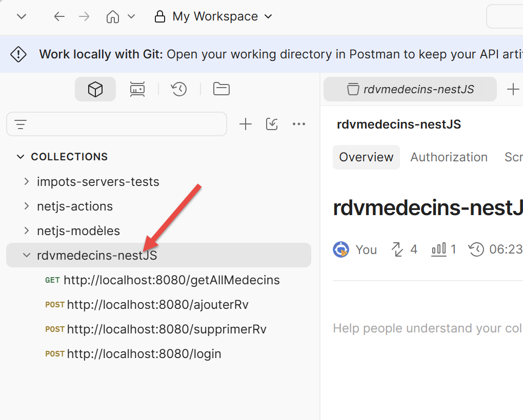Switch to the rdvmedecins-nestJS open tab
The image size is (523, 420).
(410, 89)
